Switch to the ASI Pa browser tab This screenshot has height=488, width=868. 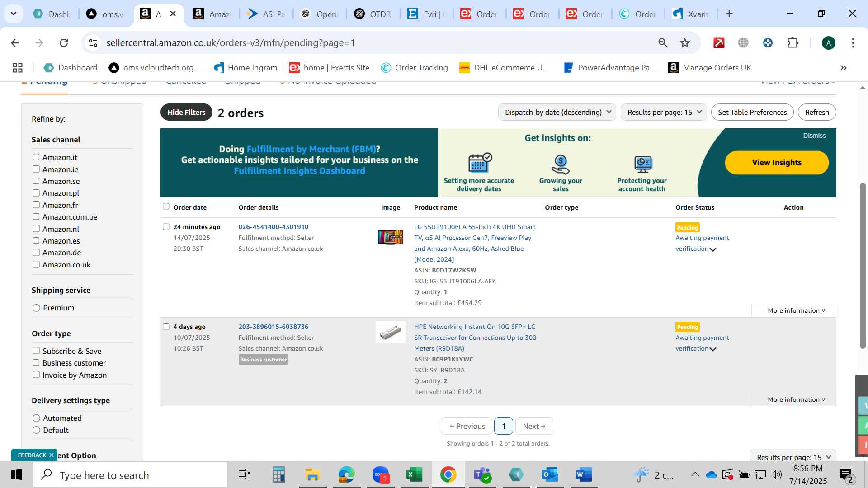pyautogui.click(x=266, y=14)
